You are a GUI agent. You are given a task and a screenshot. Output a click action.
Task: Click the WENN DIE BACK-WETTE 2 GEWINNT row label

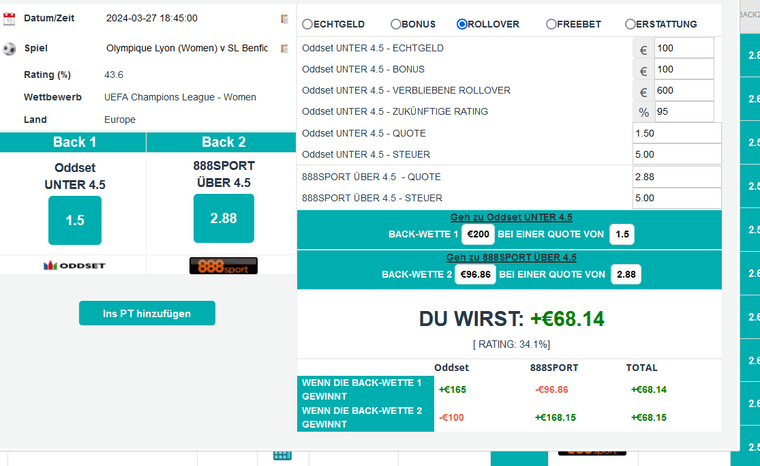click(x=365, y=418)
